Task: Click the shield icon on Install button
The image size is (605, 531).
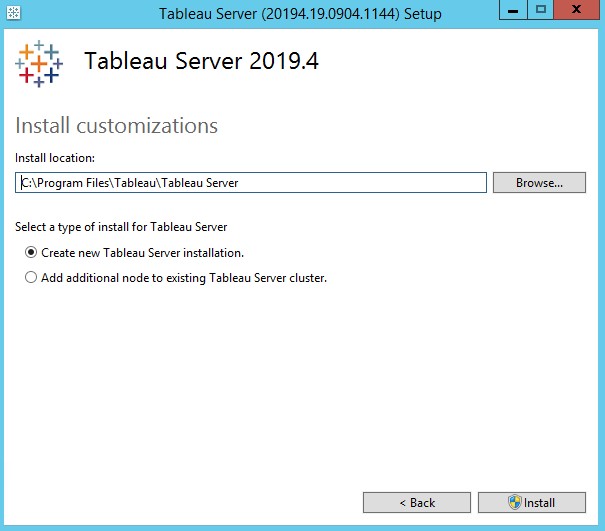Action: (515, 502)
